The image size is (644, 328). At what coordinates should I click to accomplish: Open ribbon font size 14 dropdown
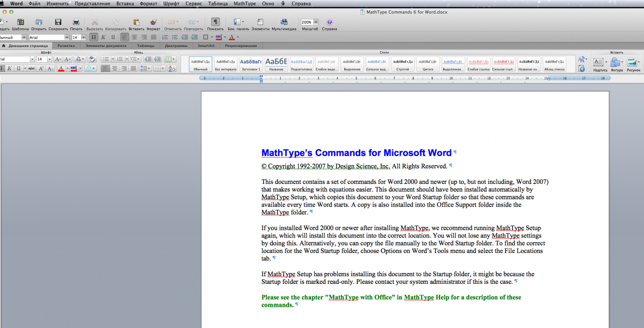[50, 59]
